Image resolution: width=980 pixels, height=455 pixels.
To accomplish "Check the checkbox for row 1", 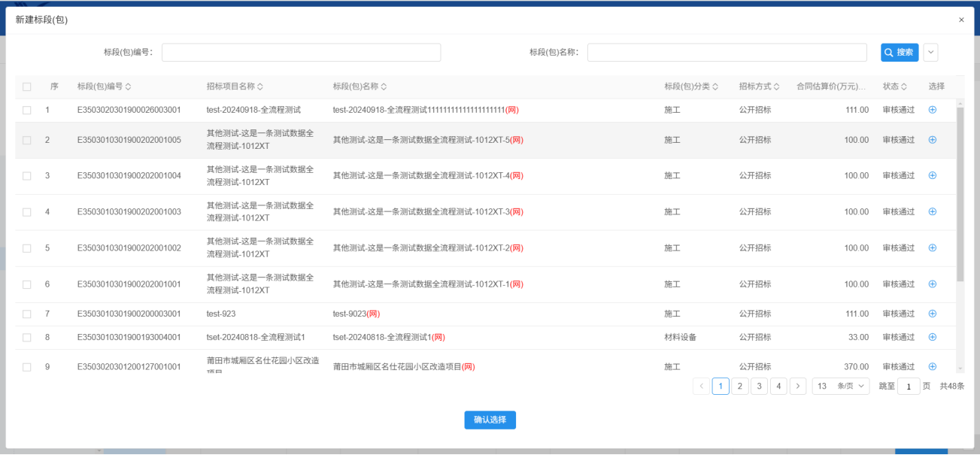I will click(27, 110).
